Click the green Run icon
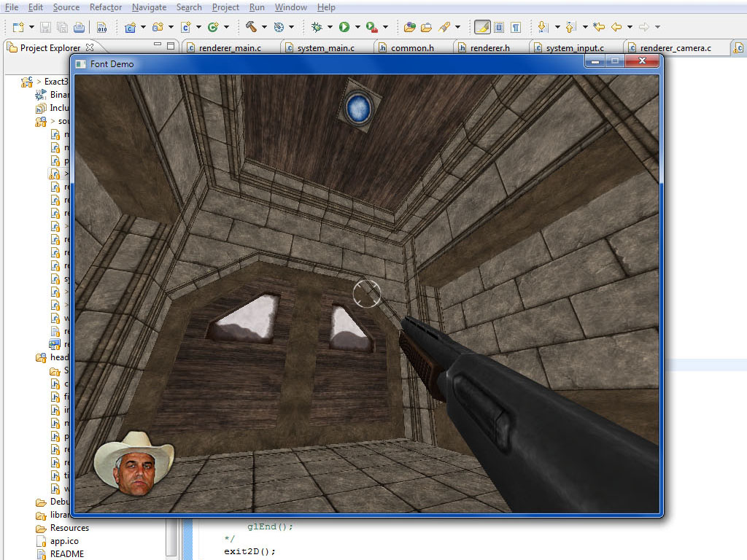This screenshot has height=560, width=747. 344,27
